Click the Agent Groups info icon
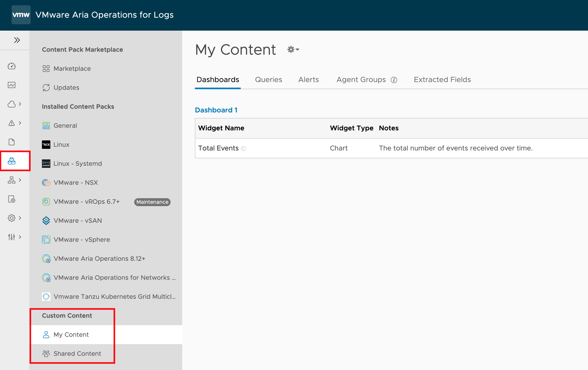The height and width of the screenshot is (370, 588). [x=394, y=80]
